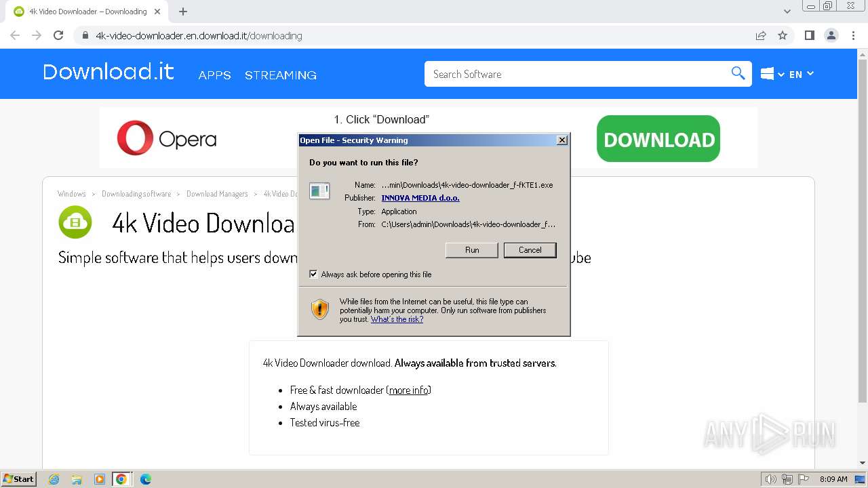
Task: Open Chrome three-dot menu
Action: pos(854,35)
